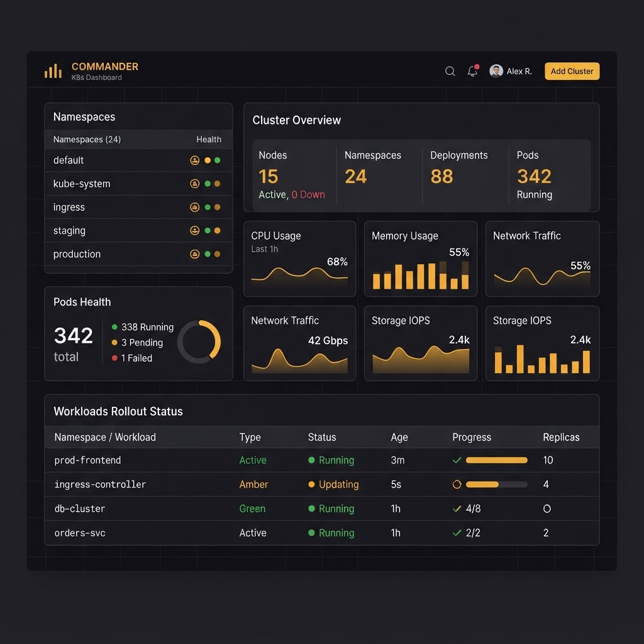Image resolution: width=644 pixels, height=644 pixels.
Task: Open the Namespaces 24 overview stat
Action: tap(379, 175)
